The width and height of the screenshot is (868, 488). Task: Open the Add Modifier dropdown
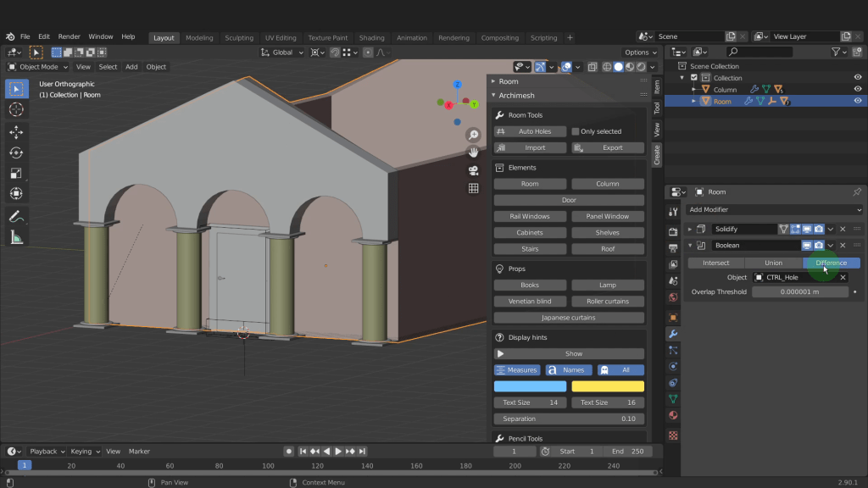[774, 209]
